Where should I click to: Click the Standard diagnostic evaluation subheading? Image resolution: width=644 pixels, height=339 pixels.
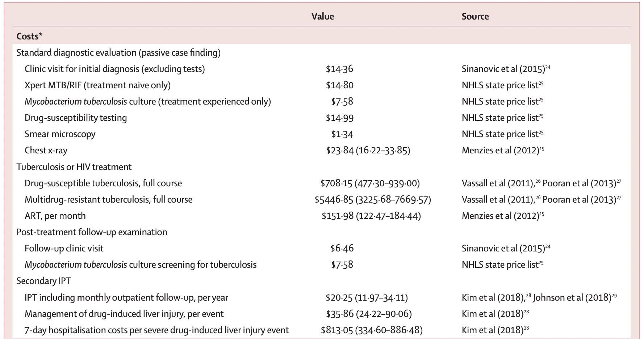(118, 52)
